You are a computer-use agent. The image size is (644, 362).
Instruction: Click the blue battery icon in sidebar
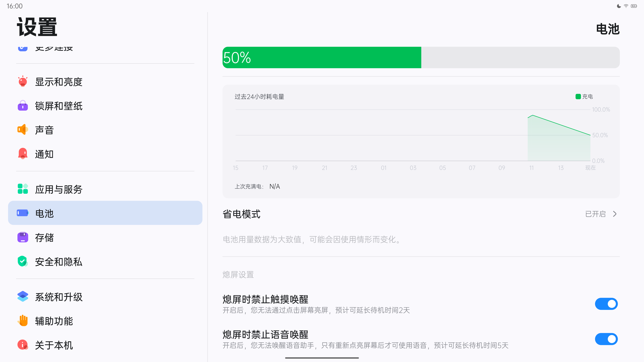[23, 213]
